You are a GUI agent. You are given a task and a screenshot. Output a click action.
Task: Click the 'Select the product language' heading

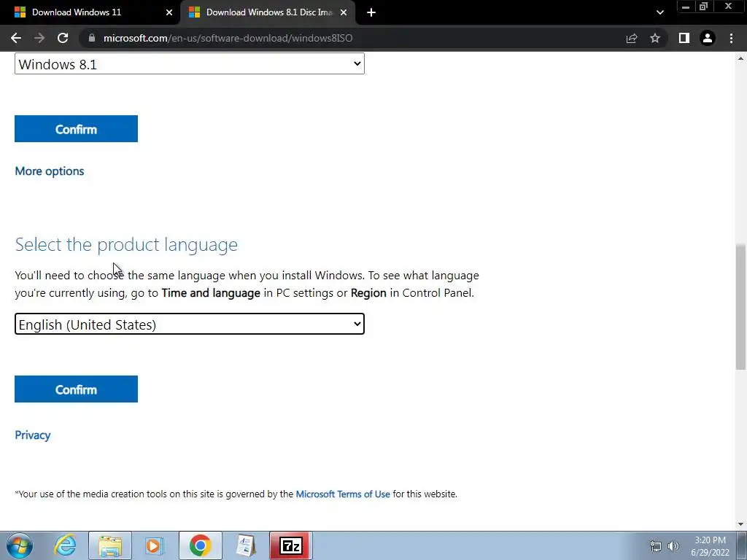pyautogui.click(x=126, y=244)
